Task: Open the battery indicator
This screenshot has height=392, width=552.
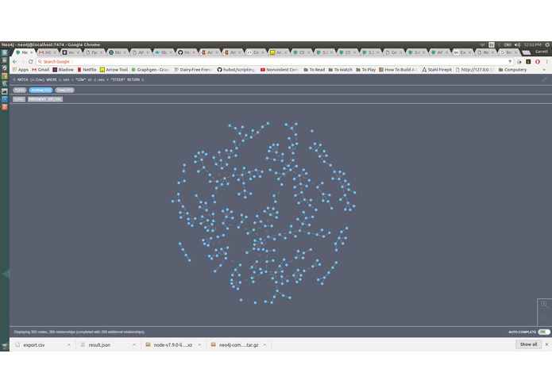Action: click(x=508, y=44)
